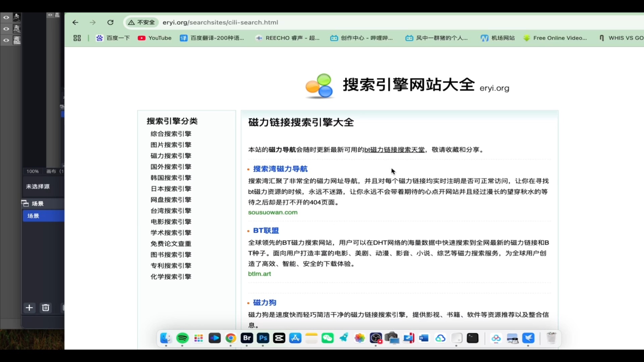Launch Adobe Bridge from the dock

point(247,338)
